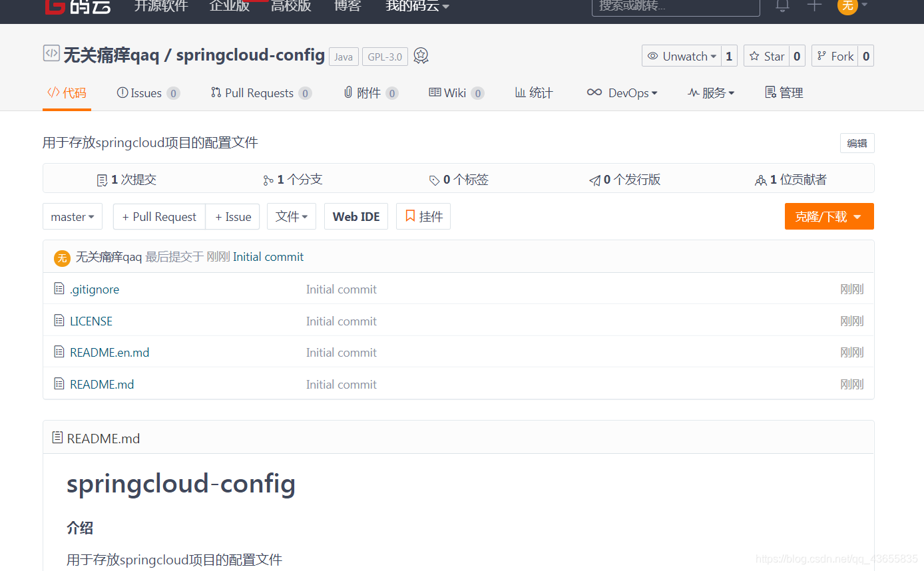The width and height of the screenshot is (924, 571).
Task: Click commits icon beside 1 次提交
Action: point(102,180)
